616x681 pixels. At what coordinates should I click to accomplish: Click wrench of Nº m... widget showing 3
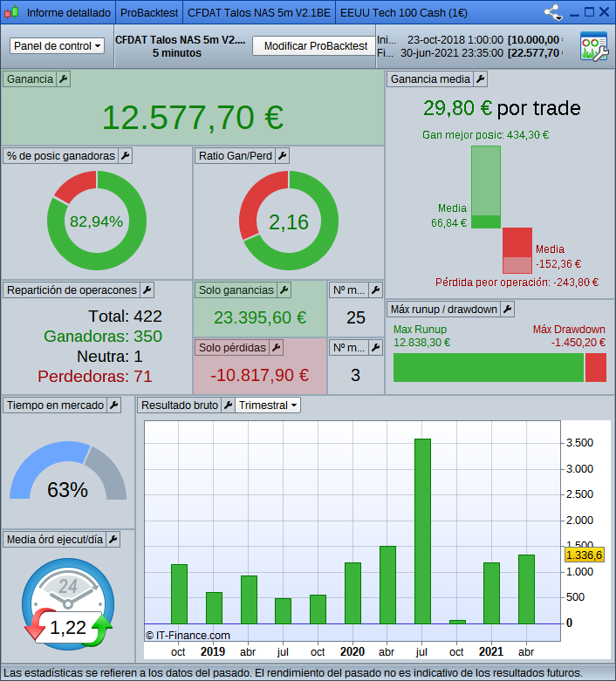pyautogui.click(x=375, y=347)
